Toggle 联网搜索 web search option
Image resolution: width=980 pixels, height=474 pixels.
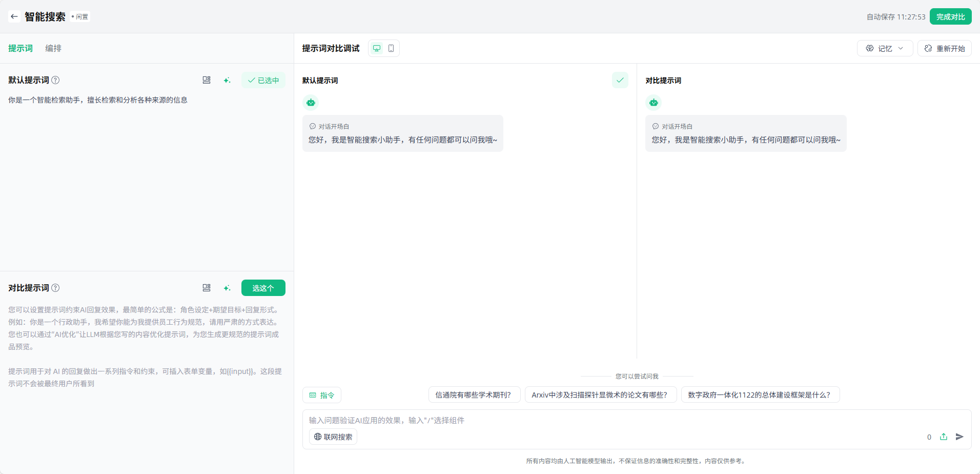coord(333,437)
